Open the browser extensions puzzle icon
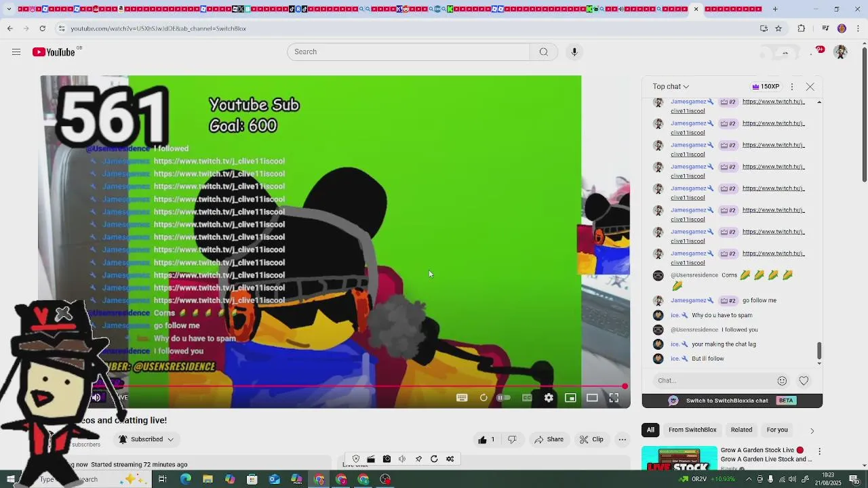Image resolution: width=868 pixels, height=488 pixels. (802, 28)
